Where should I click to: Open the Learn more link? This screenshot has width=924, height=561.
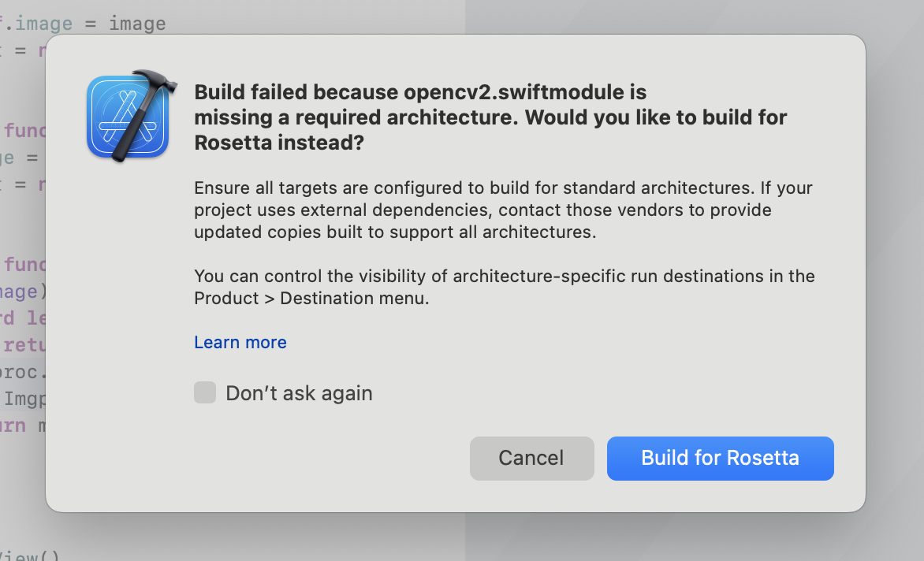pyautogui.click(x=240, y=342)
